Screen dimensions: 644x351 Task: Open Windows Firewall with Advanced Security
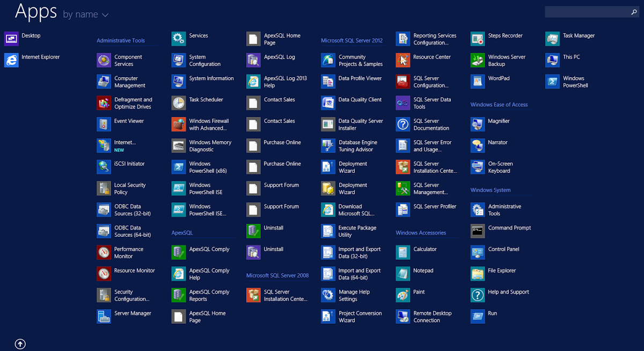coord(179,125)
